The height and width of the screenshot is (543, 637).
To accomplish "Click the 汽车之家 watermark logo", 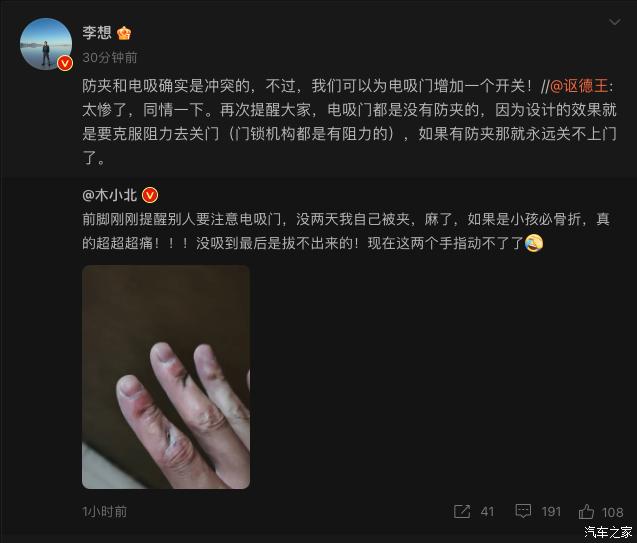I will 608,532.
